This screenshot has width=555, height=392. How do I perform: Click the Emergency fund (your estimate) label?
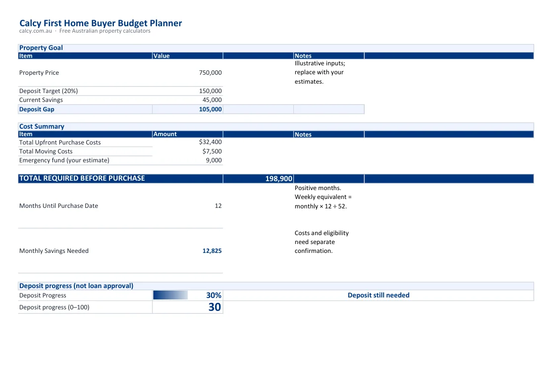(64, 160)
